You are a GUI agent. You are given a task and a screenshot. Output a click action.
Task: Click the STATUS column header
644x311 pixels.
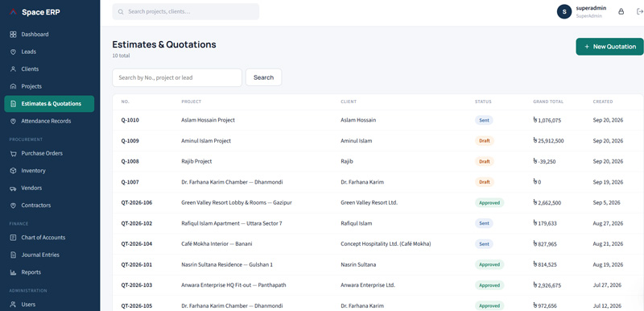click(483, 102)
